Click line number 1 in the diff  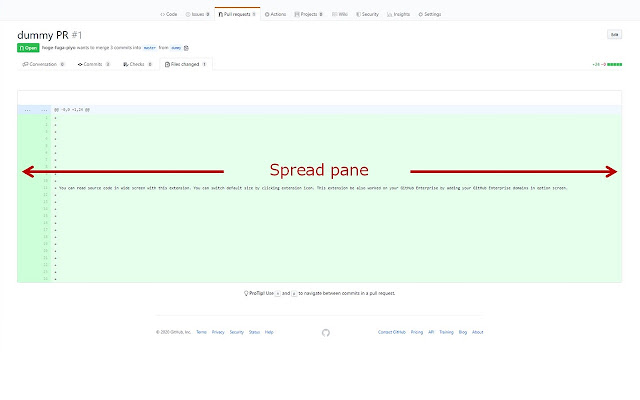pos(46,118)
